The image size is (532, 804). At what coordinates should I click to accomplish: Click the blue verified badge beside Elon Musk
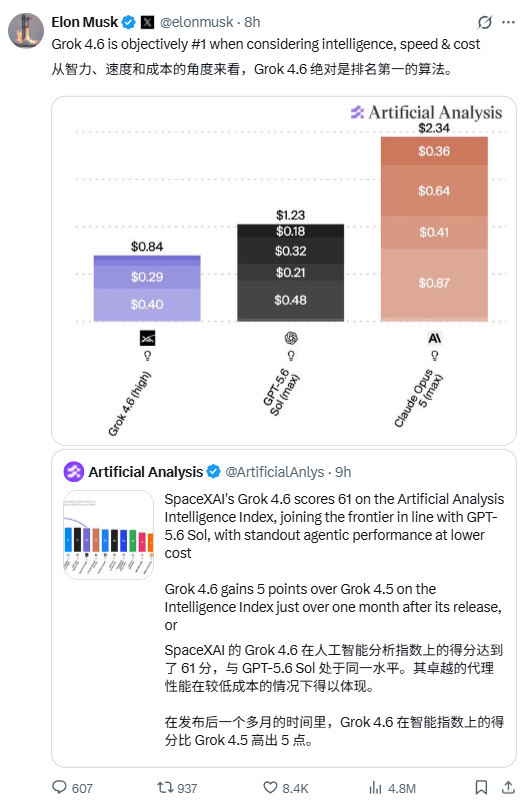[x=128, y=22]
